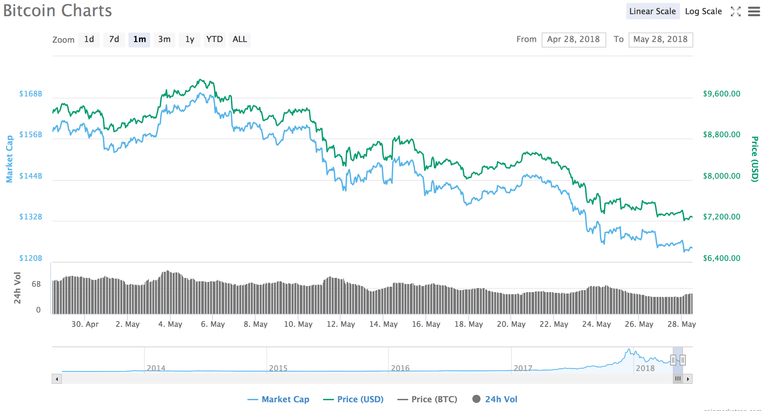The image size is (768, 411).
Task: Click the $156B market cap label
Action: 31,134
